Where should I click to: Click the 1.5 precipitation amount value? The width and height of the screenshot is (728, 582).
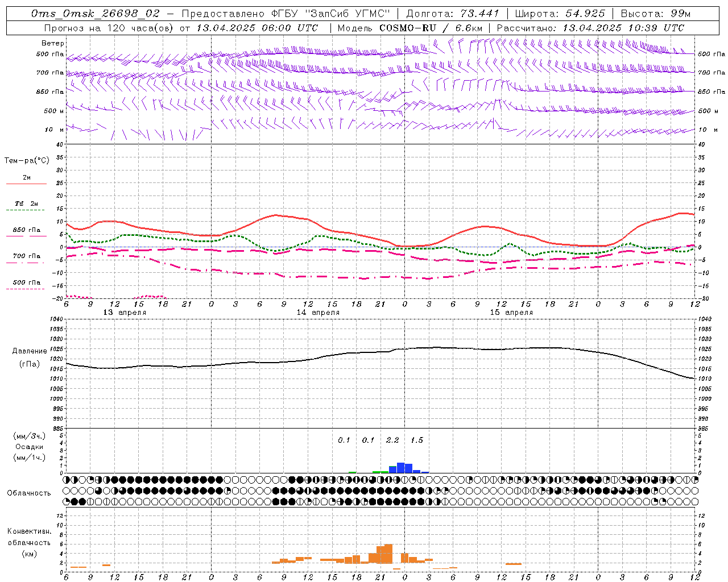(417, 440)
